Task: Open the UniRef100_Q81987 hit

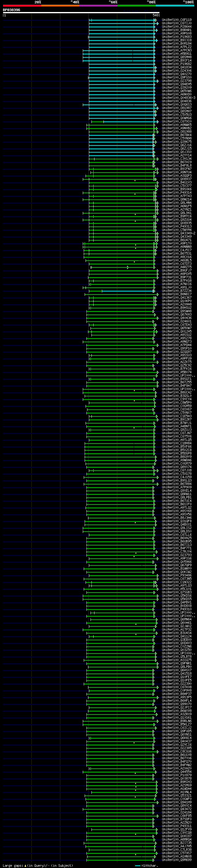Action: [177, 108]
